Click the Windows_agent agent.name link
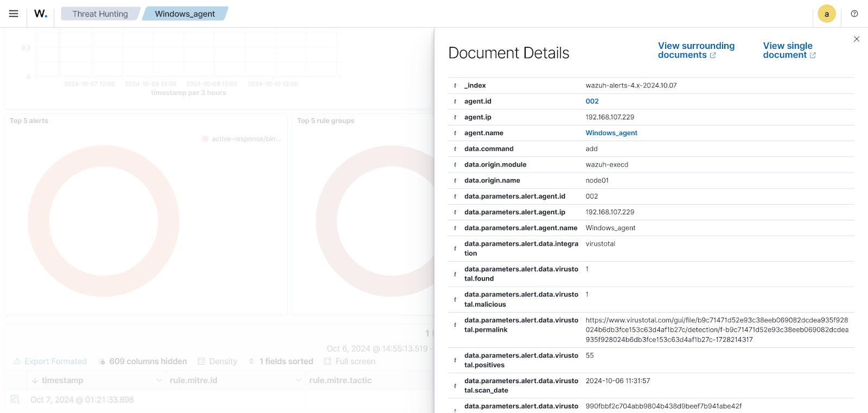 pos(611,133)
